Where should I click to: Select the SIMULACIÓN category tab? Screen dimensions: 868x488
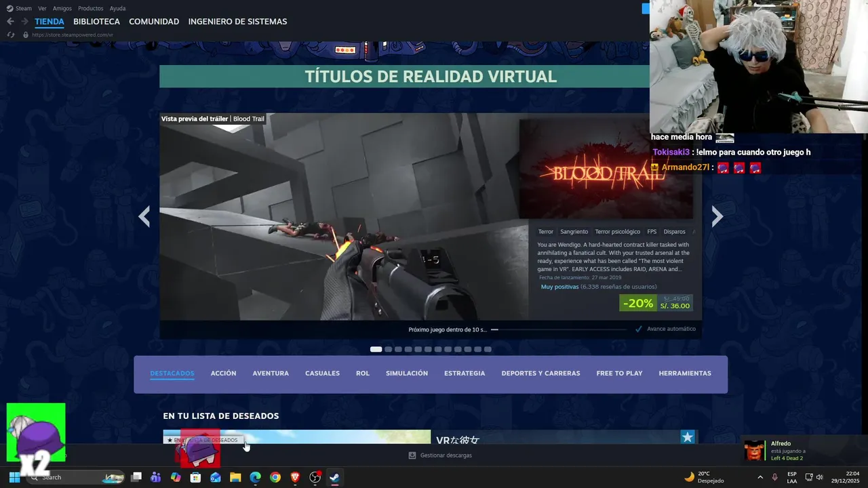click(x=407, y=373)
